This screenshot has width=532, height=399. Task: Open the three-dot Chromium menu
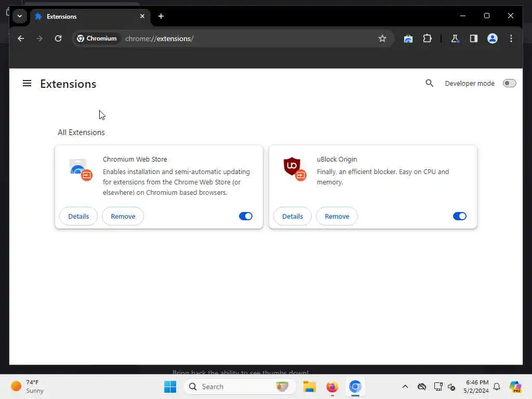(511, 38)
